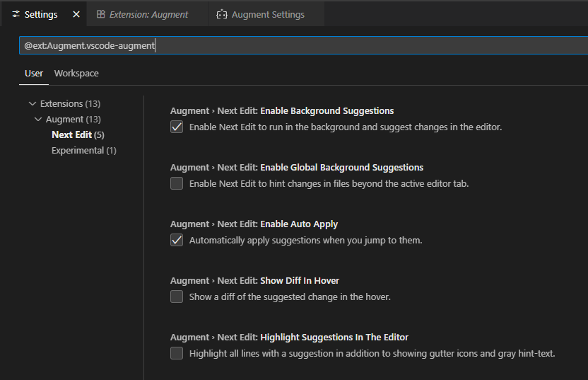Enable Global Background Suggestions checkbox

tap(177, 184)
